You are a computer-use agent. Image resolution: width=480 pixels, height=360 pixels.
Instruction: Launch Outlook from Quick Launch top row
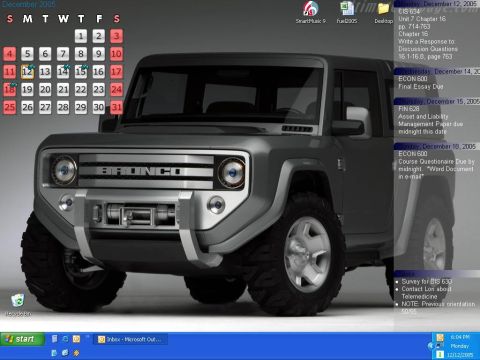(x=76, y=339)
